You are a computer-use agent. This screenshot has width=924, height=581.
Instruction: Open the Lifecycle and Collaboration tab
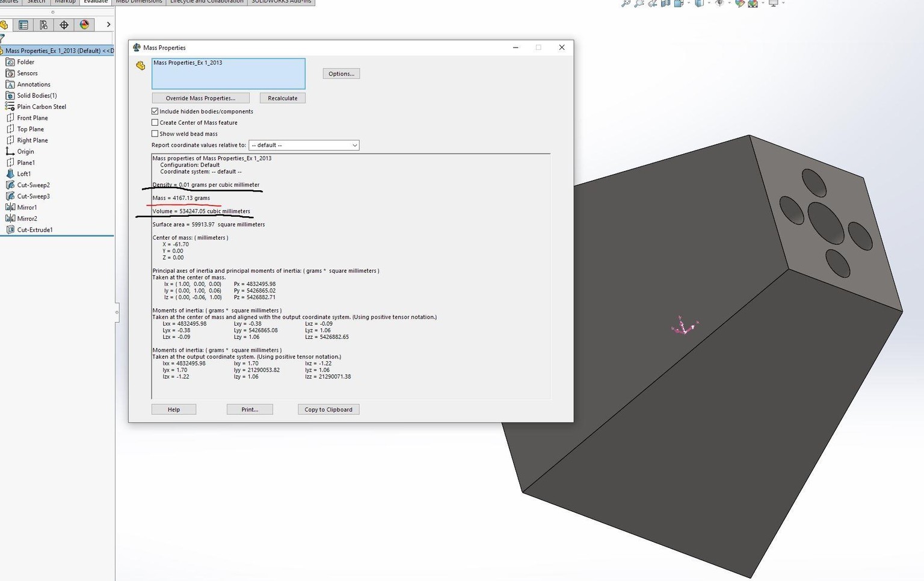click(206, 2)
